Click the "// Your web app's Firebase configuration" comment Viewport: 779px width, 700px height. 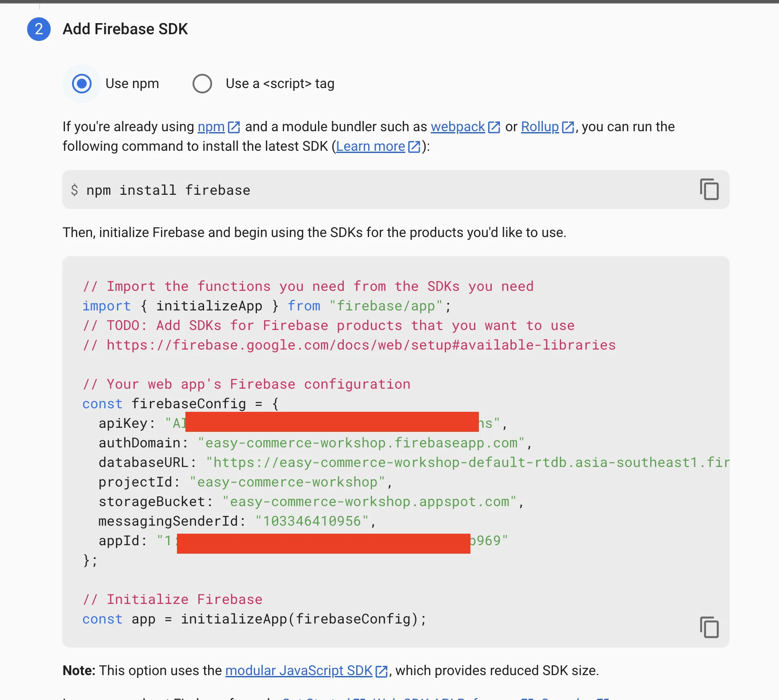coord(247,384)
